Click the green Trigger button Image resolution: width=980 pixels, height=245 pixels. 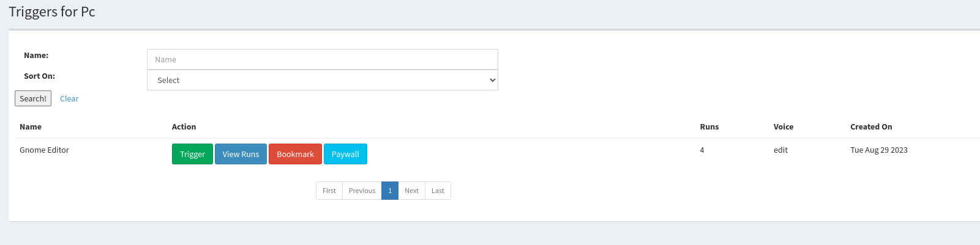192,154
